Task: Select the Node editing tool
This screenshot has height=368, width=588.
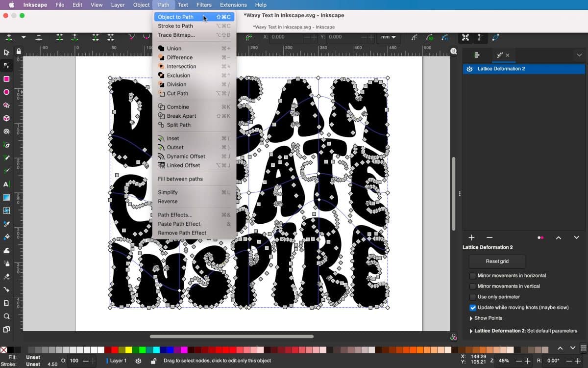Action: point(6,66)
